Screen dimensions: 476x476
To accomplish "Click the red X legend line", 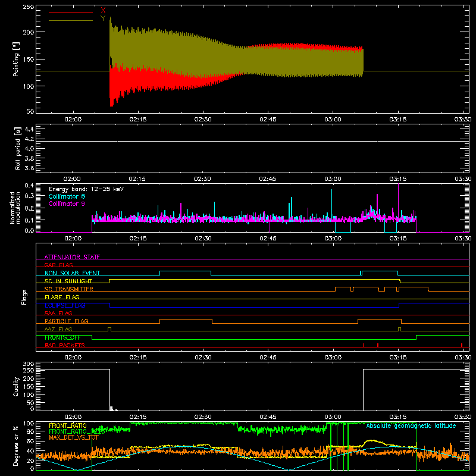I will (71, 12).
